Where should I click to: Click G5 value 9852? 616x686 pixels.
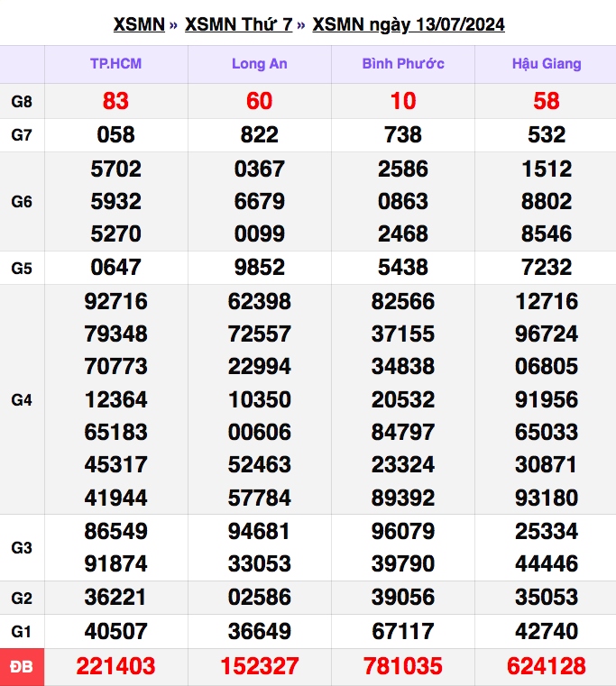point(259,268)
